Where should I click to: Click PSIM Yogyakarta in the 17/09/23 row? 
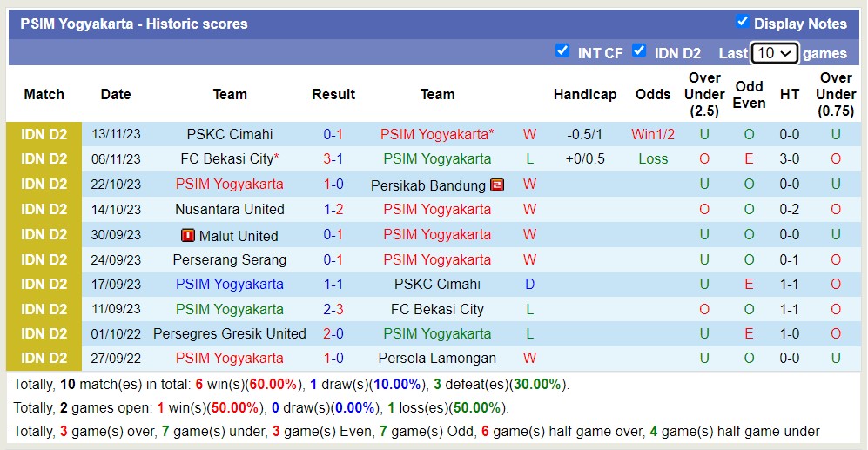230,284
